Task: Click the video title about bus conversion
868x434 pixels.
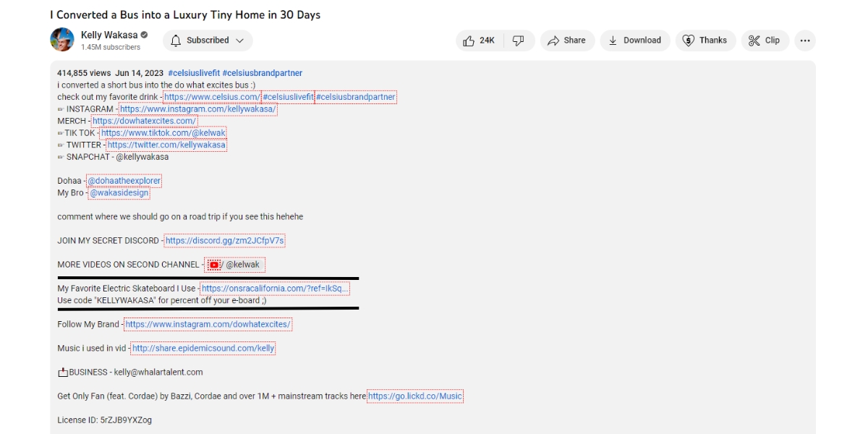Action: point(185,14)
